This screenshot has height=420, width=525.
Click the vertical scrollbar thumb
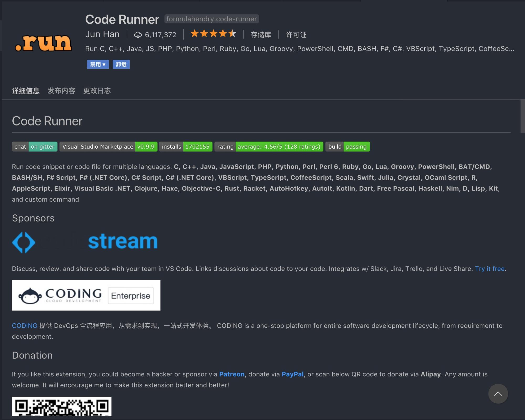coord(523,116)
